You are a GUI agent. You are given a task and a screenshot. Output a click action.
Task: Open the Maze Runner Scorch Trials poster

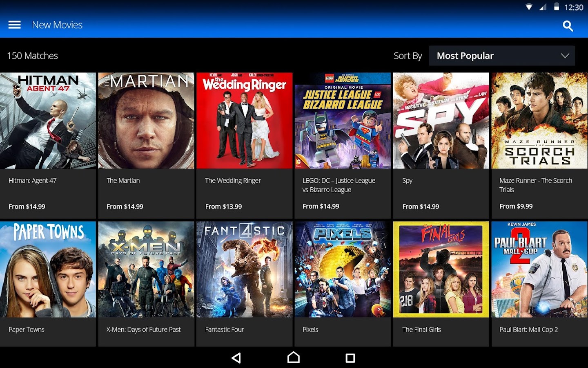tap(539, 121)
